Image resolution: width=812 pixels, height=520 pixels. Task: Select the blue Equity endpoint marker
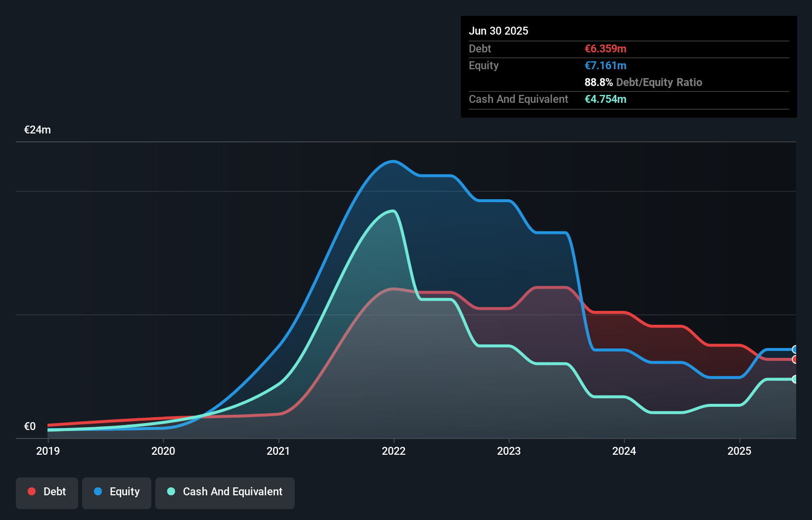pos(795,349)
